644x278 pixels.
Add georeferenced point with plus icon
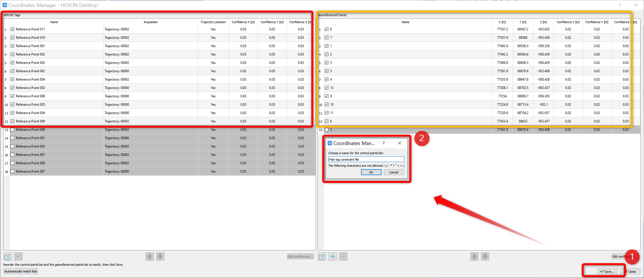click(333, 256)
